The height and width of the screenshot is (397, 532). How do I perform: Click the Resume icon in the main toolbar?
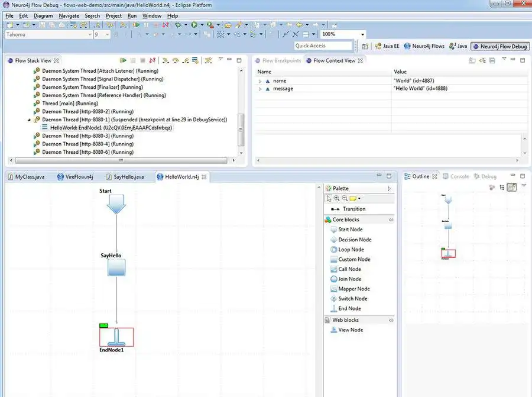click(x=136, y=25)
